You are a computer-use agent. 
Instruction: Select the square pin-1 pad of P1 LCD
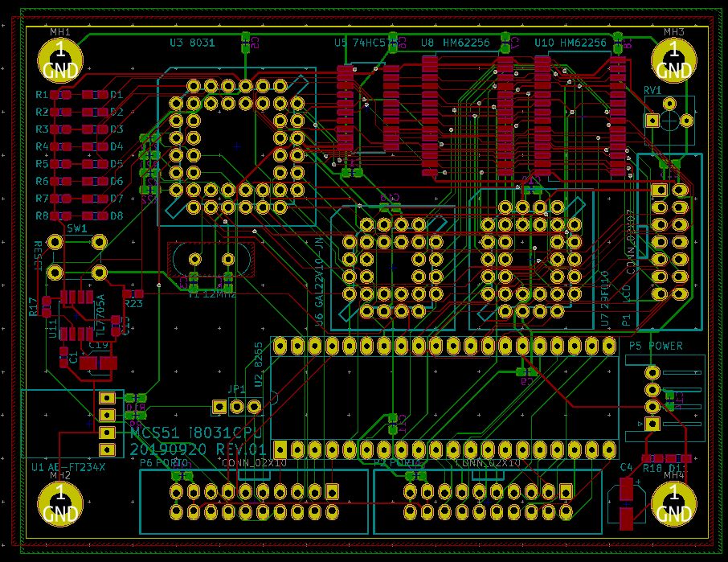click(659, 190)
